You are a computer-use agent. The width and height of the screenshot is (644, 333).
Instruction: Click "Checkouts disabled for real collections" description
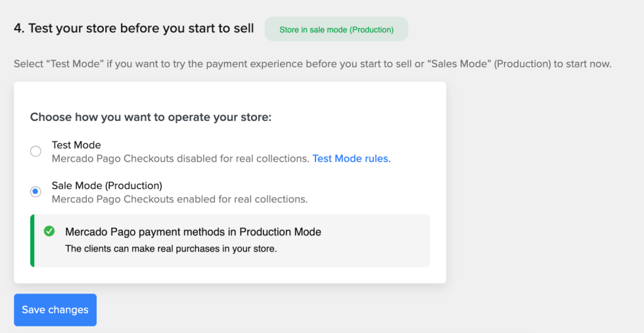point(180,158)
